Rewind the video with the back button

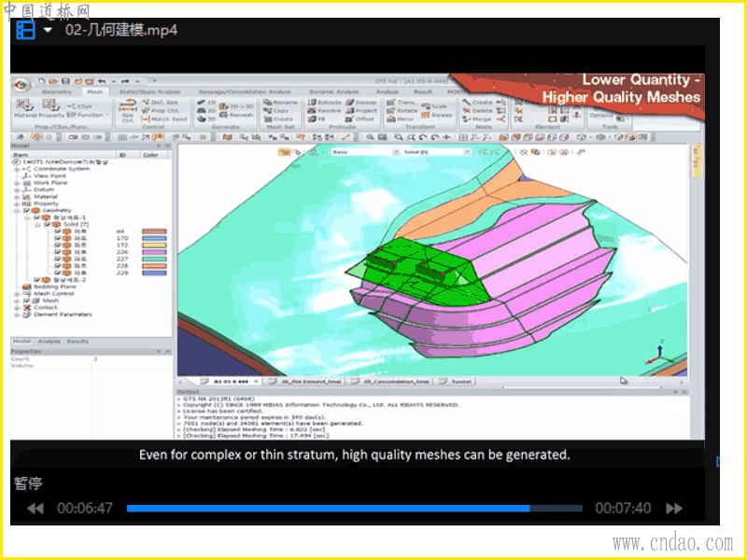tap(35, 509)
